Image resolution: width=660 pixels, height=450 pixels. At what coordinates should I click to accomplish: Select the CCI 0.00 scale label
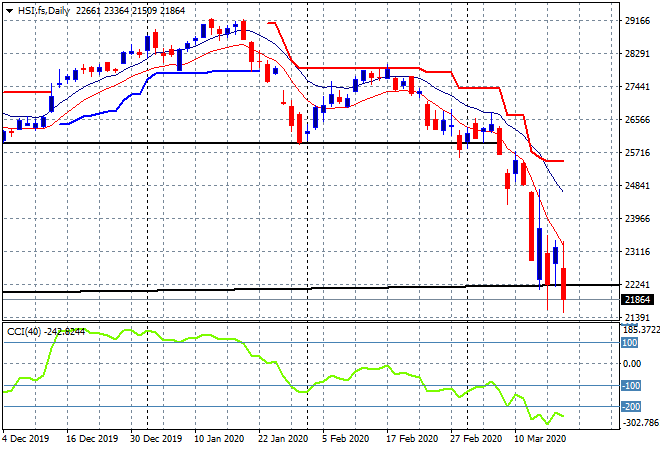coord(632,364)
